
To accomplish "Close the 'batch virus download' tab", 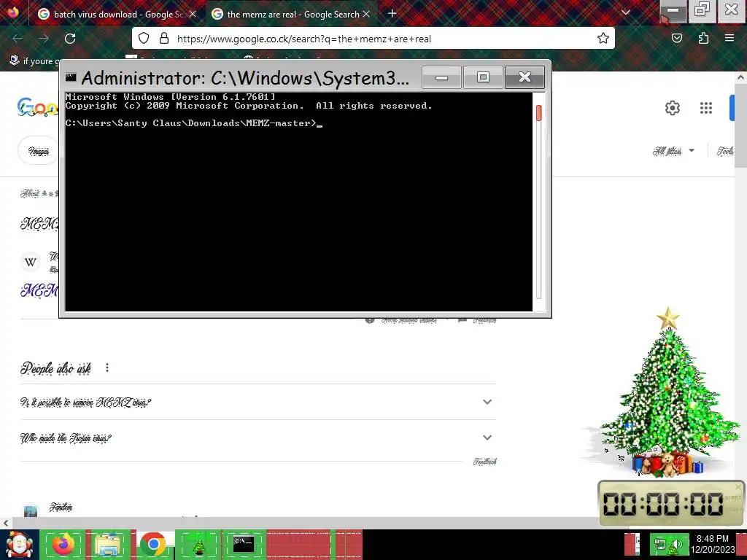I will pyautogui.click(x=193, y=15).
